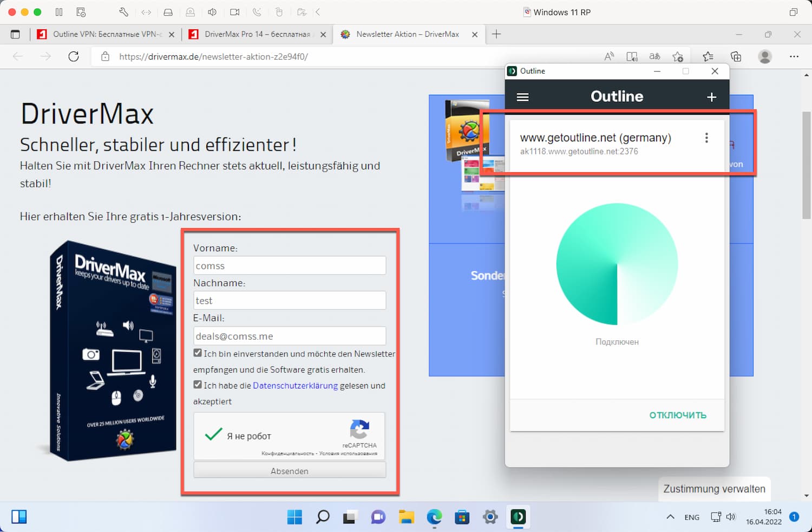The image size is (812, 532).
Task: Open the three-dot options for the getoutline.net server
Action: click(706, 138)
